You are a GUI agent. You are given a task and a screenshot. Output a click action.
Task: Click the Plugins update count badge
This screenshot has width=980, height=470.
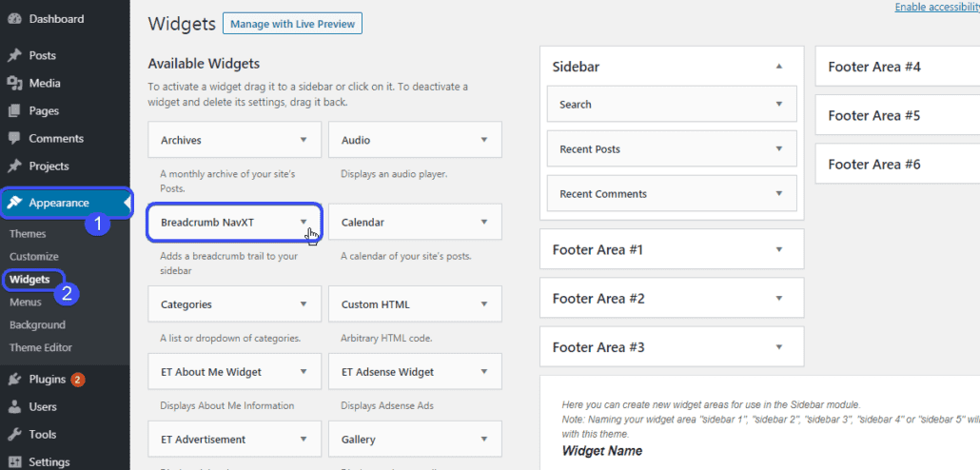77,380
